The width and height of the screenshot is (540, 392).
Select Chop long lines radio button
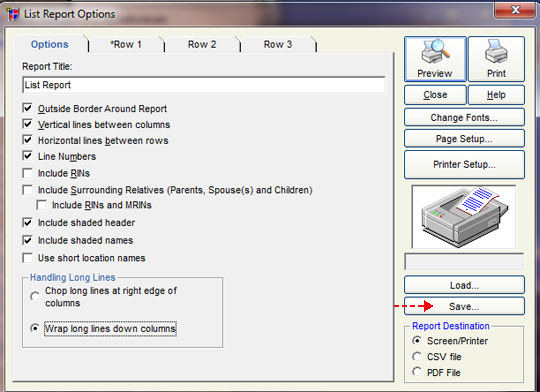[35, 297]
